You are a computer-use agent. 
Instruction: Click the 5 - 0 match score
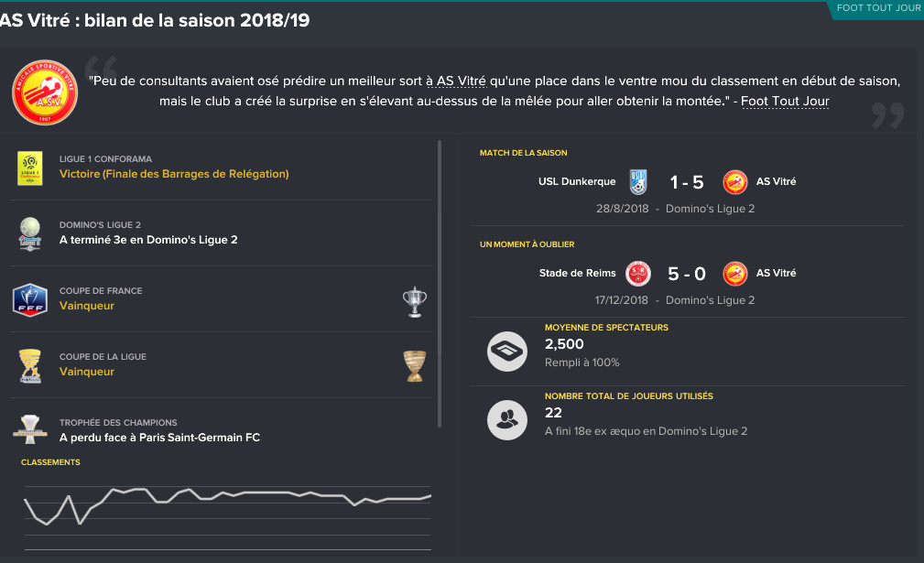pos(687,274)
